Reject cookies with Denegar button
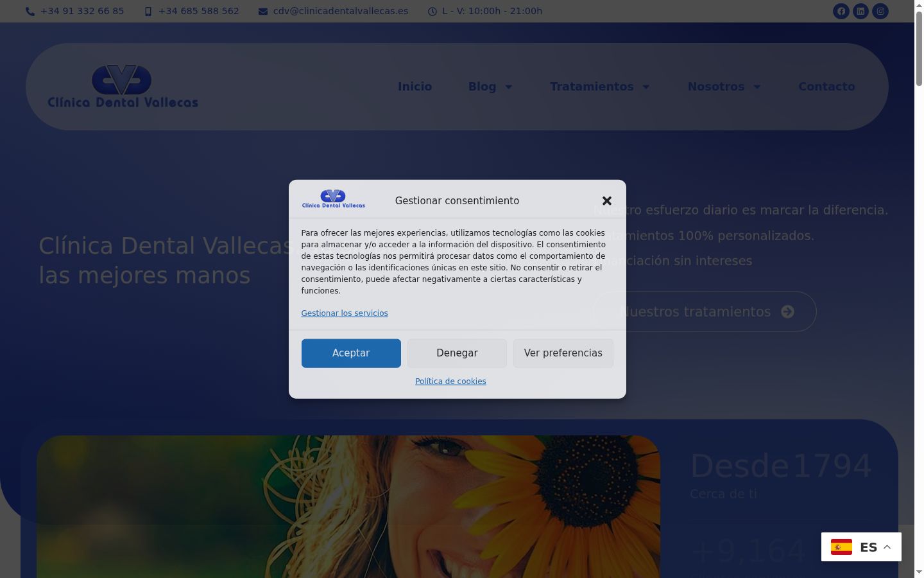Image resolution: width=924 pixels, height=578 pixels. coord(457,353)
